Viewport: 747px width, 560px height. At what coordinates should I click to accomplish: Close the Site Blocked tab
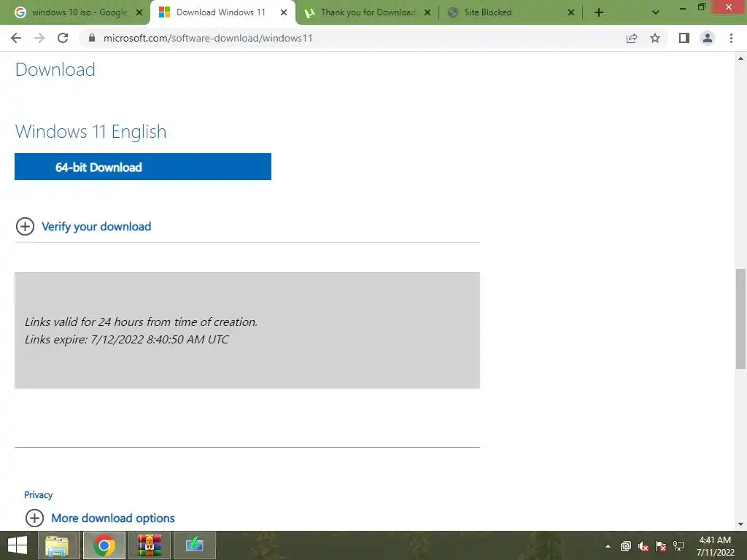tap(571, 12)
